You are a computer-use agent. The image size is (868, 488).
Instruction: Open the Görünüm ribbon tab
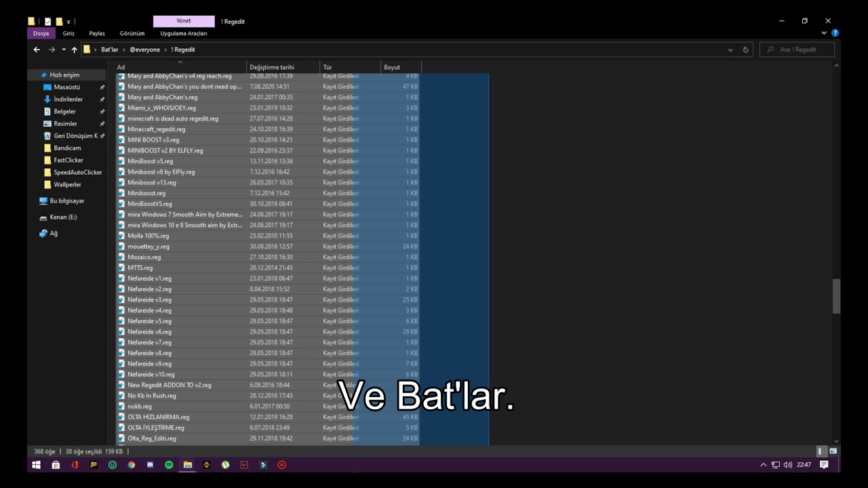132,33
